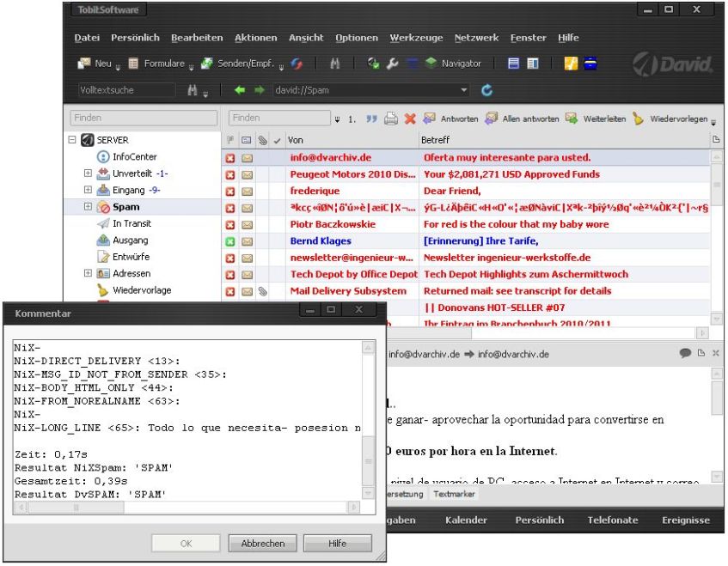Toggle spam marker on Piotr Baczkowskie row
The height and width of the screenshot is (566, 728).
[230, 225]
